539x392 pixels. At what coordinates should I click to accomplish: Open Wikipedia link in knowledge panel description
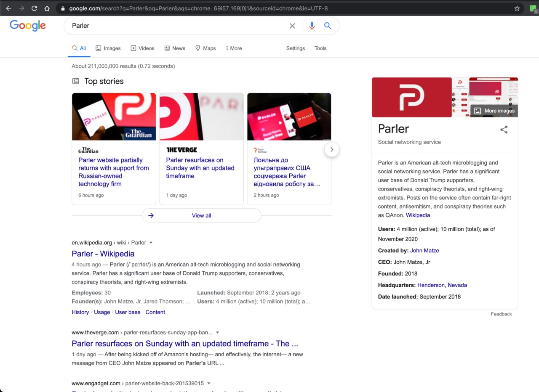point(418,215)
